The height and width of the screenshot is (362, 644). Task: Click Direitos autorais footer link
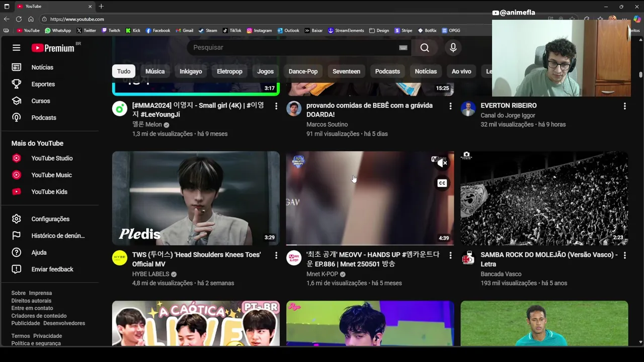(31, 301)
